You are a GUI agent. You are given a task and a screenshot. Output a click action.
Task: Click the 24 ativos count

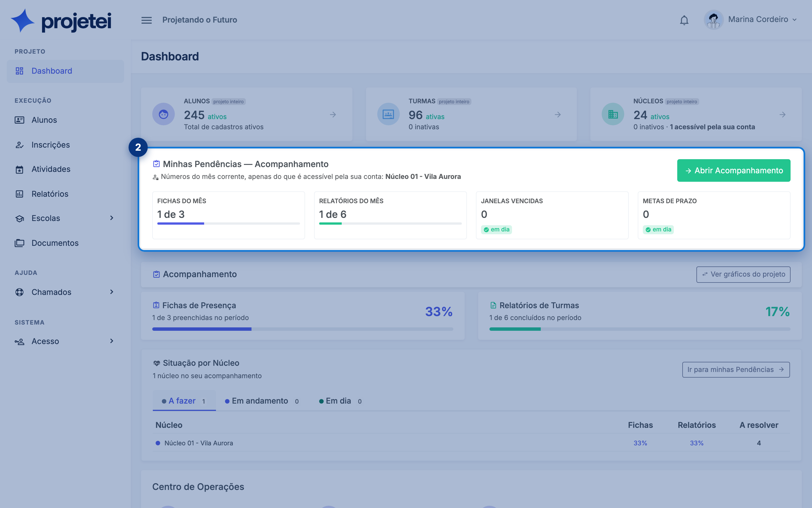(651, 115)
